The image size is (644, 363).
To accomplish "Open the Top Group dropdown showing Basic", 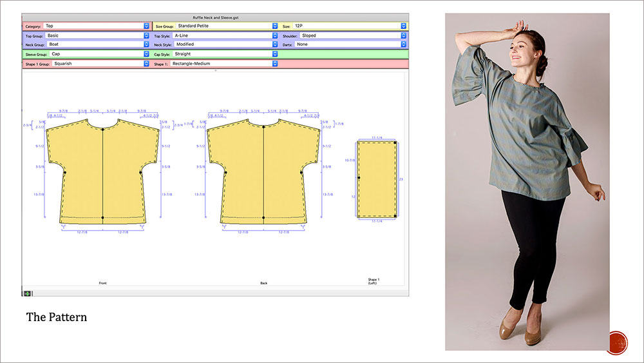I will (97, 36).
